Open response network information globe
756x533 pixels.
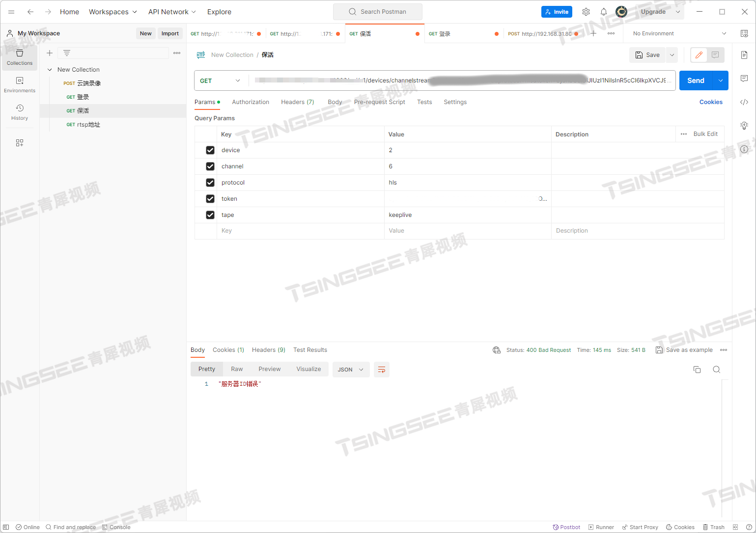(x=497, y=350)
